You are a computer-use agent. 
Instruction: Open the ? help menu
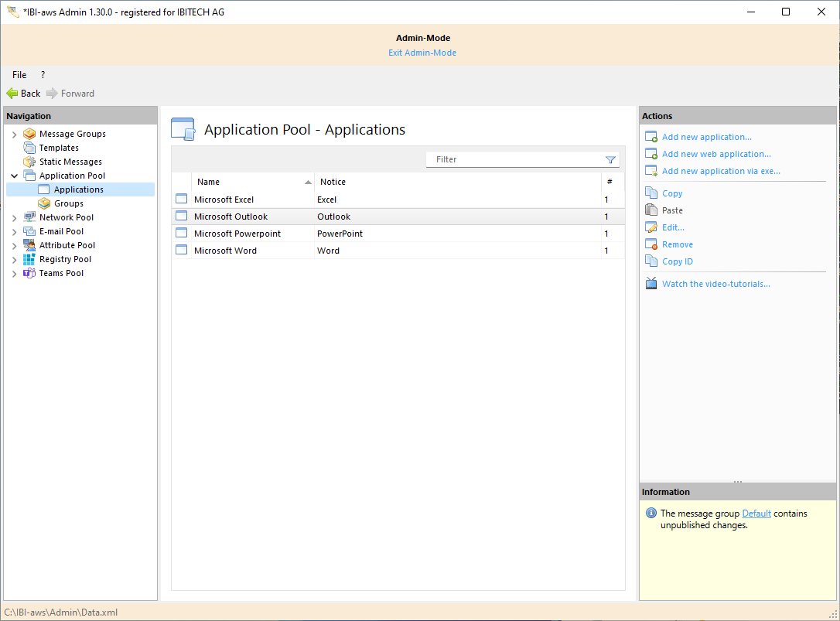(x=43, y=75)
